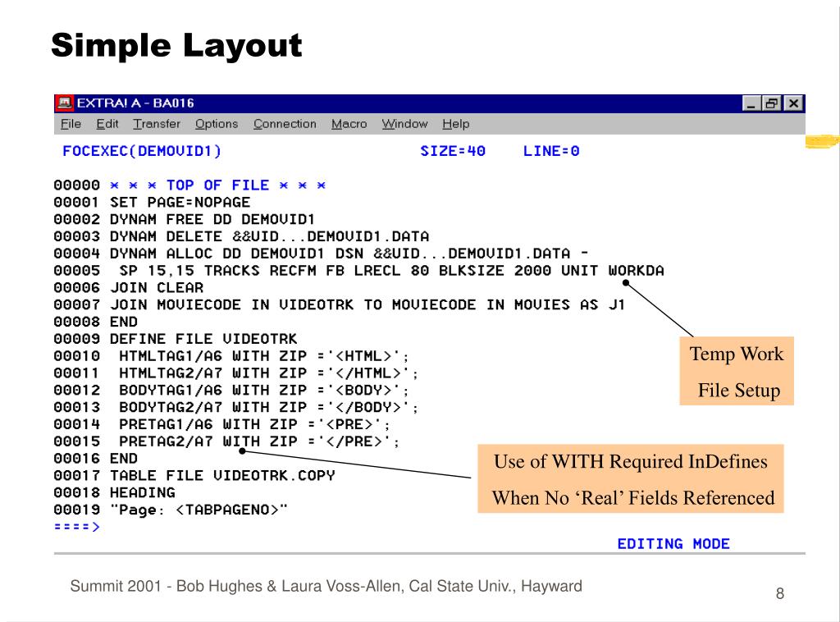Screen dimensions: 840x622
Task: Close the EXTRA! A - BA016 window
Action: coord(794,103)
